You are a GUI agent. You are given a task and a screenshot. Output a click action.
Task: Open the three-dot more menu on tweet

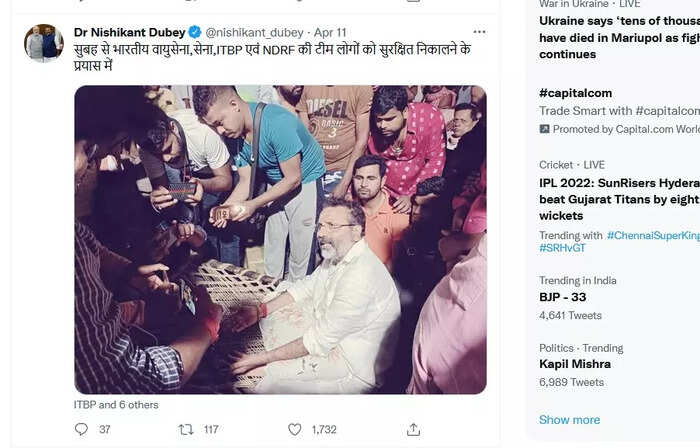coord(479,32)
